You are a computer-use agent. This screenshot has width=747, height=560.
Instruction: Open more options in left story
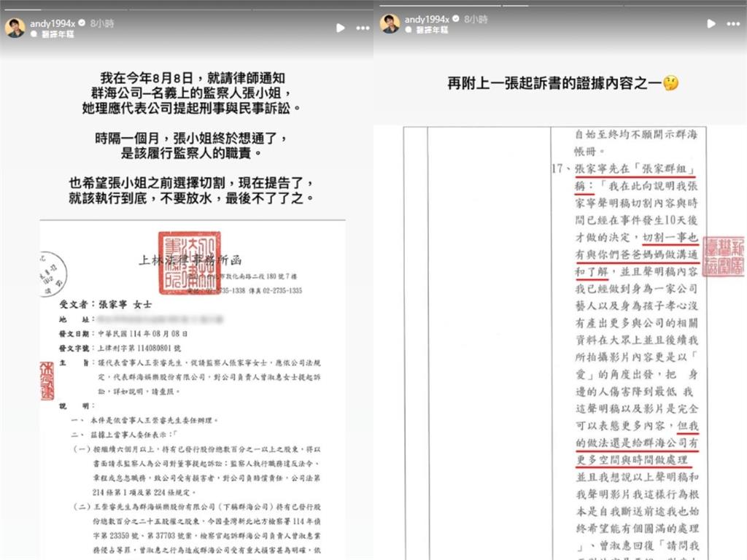coord(363,28)
